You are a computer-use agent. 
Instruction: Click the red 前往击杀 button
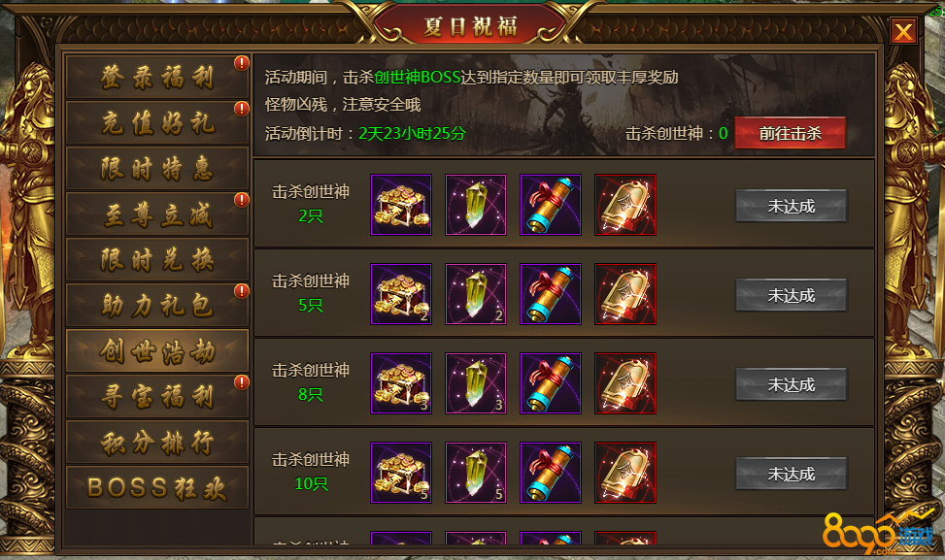pos(791,133)
